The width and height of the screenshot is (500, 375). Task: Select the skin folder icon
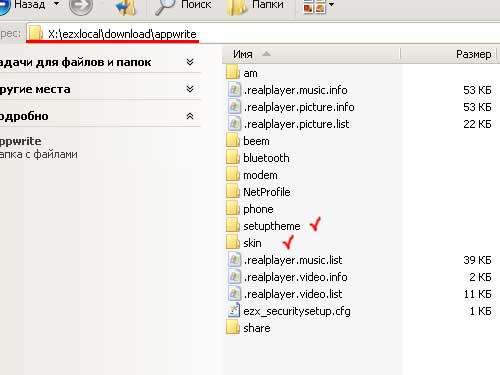point(233,243)
